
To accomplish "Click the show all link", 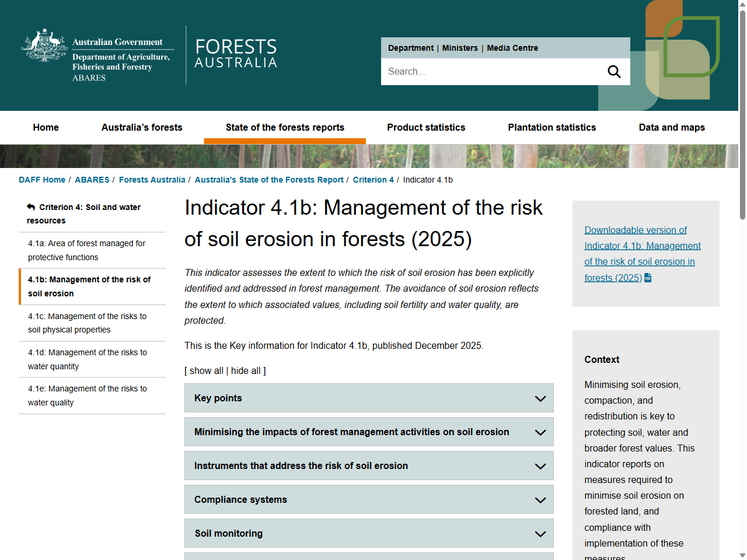I will 206,371.
